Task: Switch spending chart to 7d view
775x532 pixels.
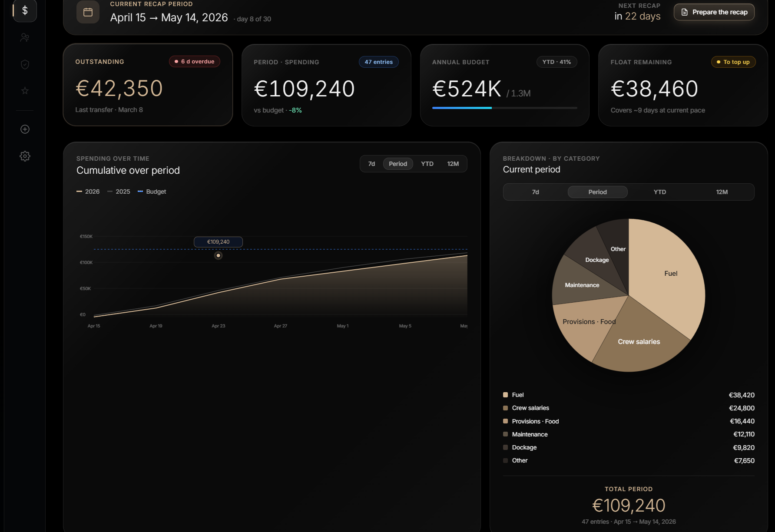Action: click(x=372, y=164)
